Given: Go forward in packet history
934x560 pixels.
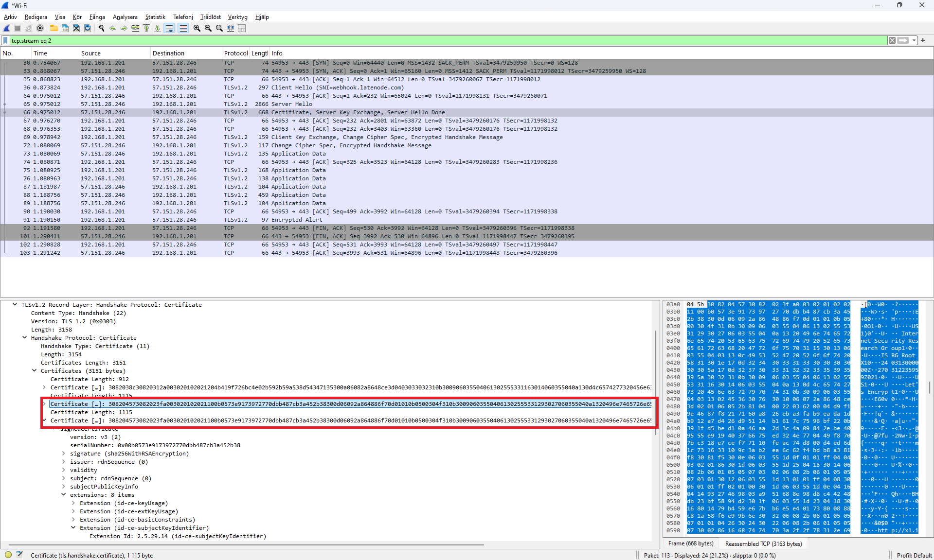Looking at the screenshot, I should [124, 28].
